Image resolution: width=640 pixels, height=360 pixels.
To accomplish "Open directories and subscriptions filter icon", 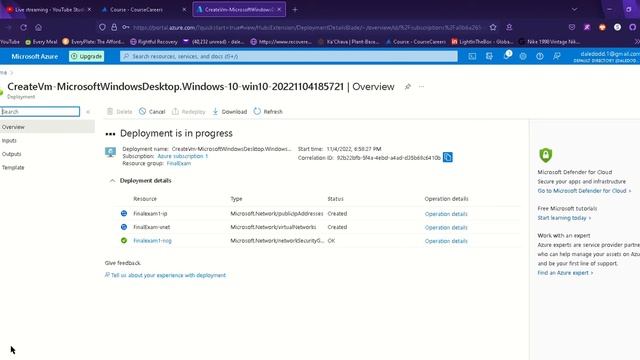I will tap(489, 56).
